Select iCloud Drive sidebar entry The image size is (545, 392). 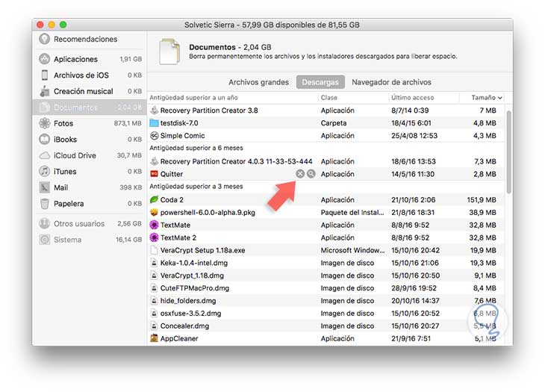[90, 155]
